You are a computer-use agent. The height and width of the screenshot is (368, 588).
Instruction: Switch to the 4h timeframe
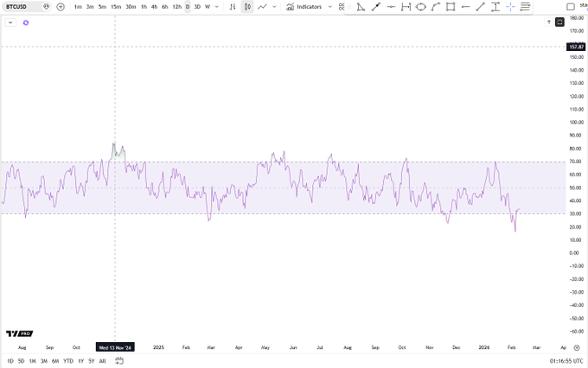[x=154, y=7]
